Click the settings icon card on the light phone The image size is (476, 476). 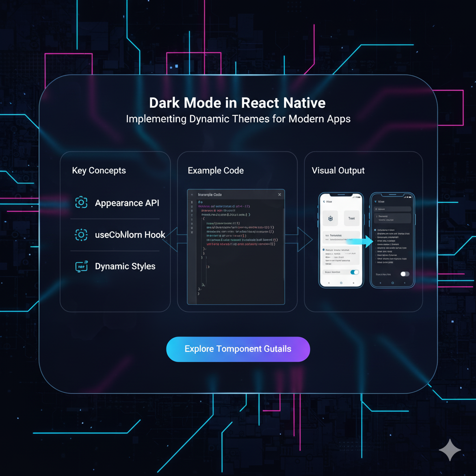(x=331, y=218)
